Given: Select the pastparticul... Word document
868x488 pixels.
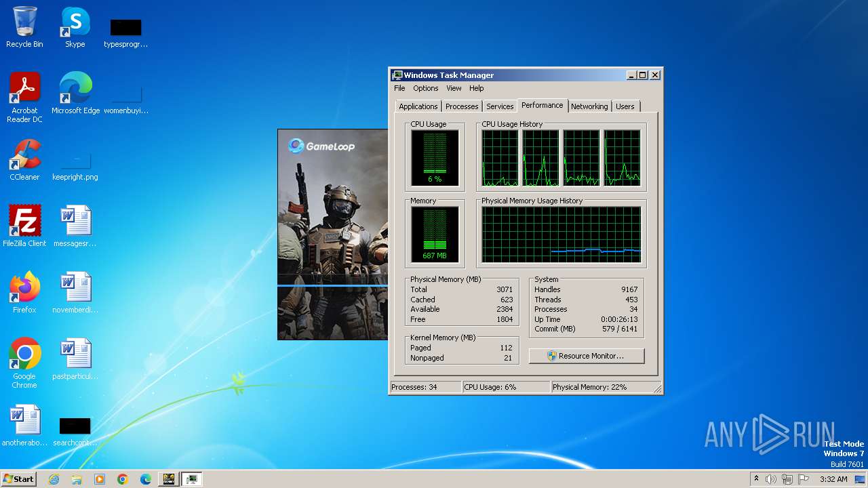Looking at the screenshot, I should [75, 359].
